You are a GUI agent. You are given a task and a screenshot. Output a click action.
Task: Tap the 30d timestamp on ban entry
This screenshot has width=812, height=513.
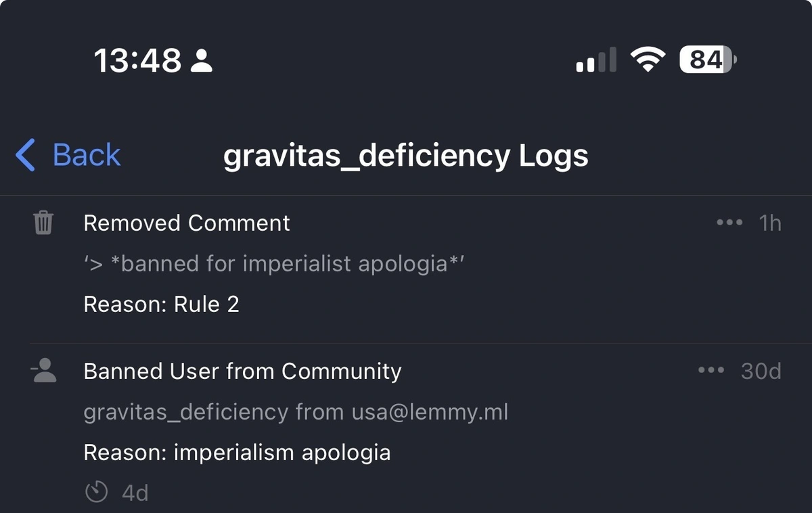pyautogui.click(x=761, y=371)
